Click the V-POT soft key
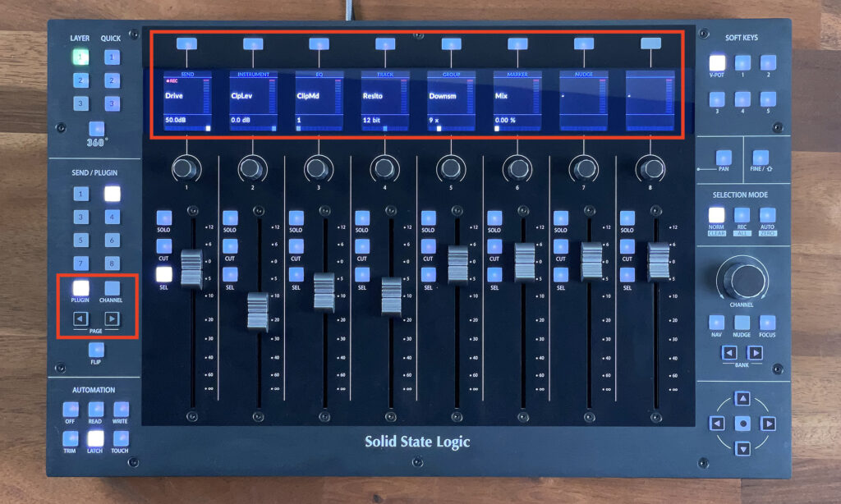 (x=717, y=62)
